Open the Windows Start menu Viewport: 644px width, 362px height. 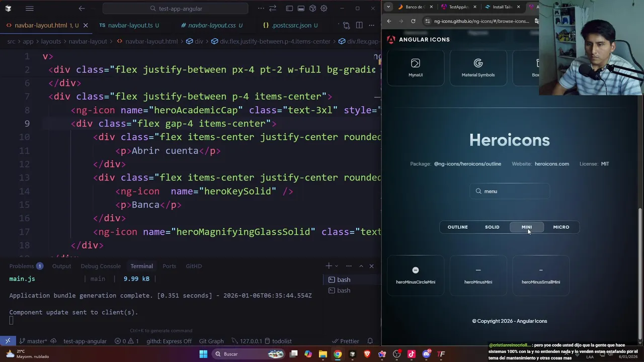point(203,354)
